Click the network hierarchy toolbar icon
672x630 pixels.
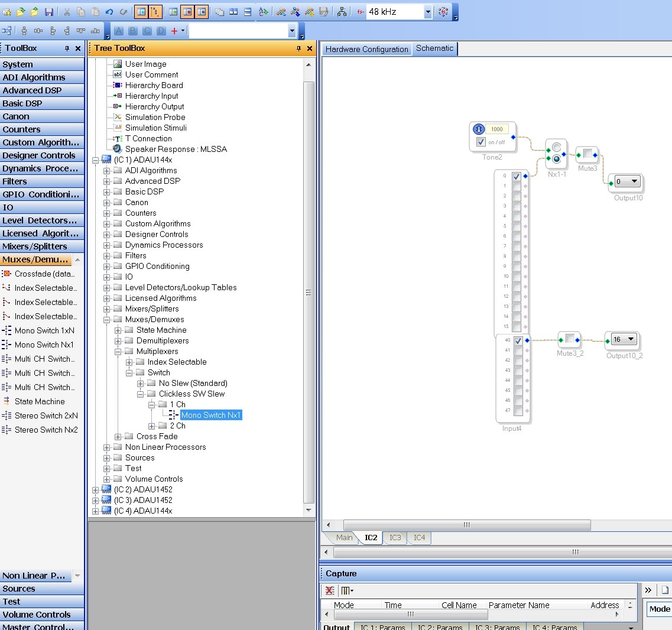[x=342, y=12]
